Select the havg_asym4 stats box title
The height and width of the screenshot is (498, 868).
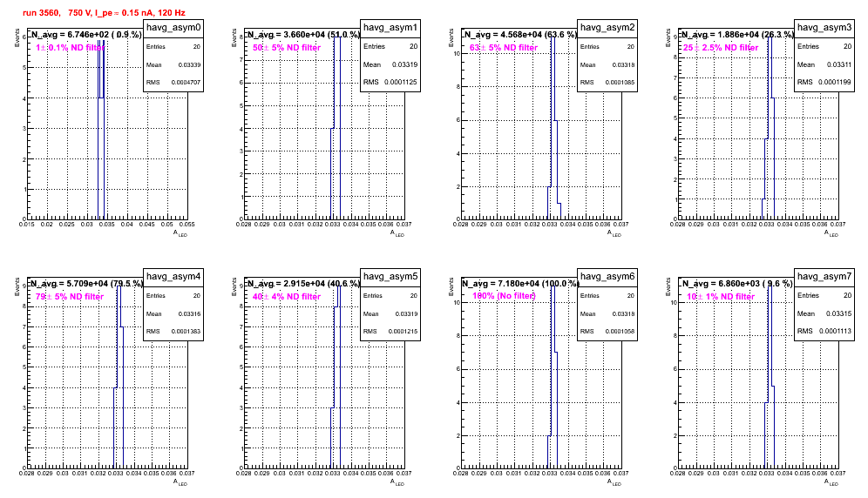coord(173,277)
